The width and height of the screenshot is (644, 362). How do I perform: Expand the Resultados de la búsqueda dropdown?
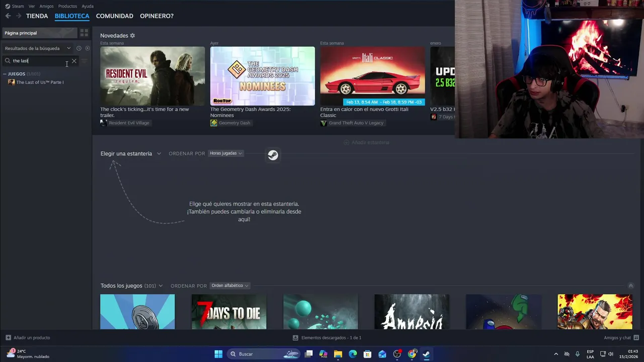pos(38,48)
